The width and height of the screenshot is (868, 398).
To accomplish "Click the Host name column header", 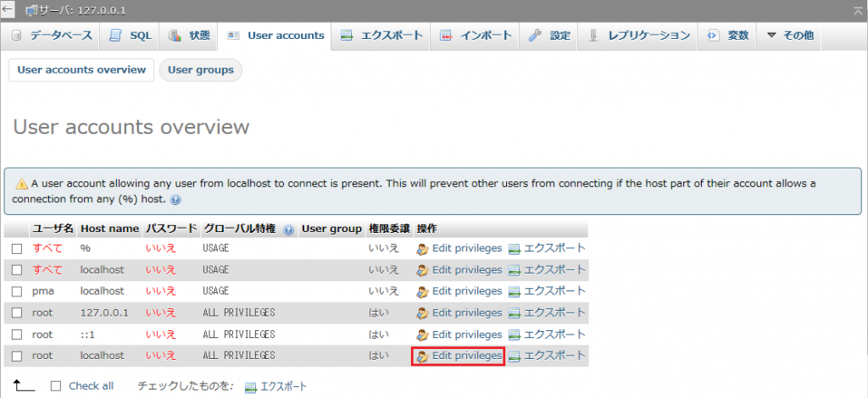I will pyautogui.click(x=109, y=229).
